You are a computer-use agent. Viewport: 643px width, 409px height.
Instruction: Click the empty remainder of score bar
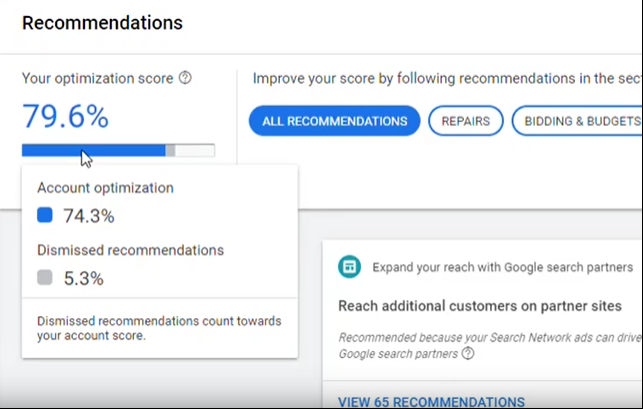point(195,151)
